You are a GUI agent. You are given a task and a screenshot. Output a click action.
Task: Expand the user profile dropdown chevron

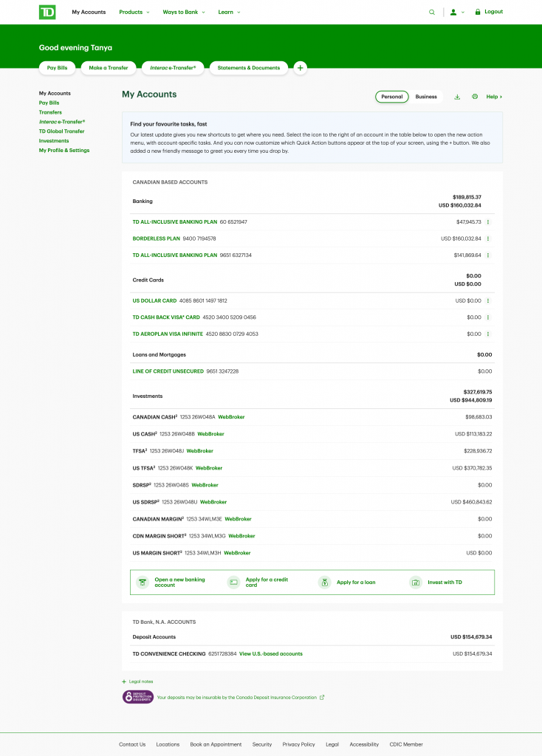click(x=463, y=13)
